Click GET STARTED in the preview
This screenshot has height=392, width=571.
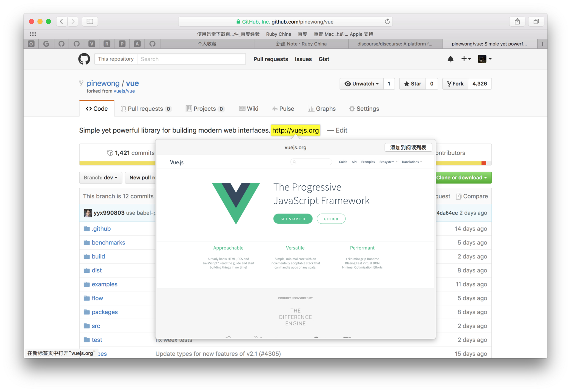click(x=293, y=219)
